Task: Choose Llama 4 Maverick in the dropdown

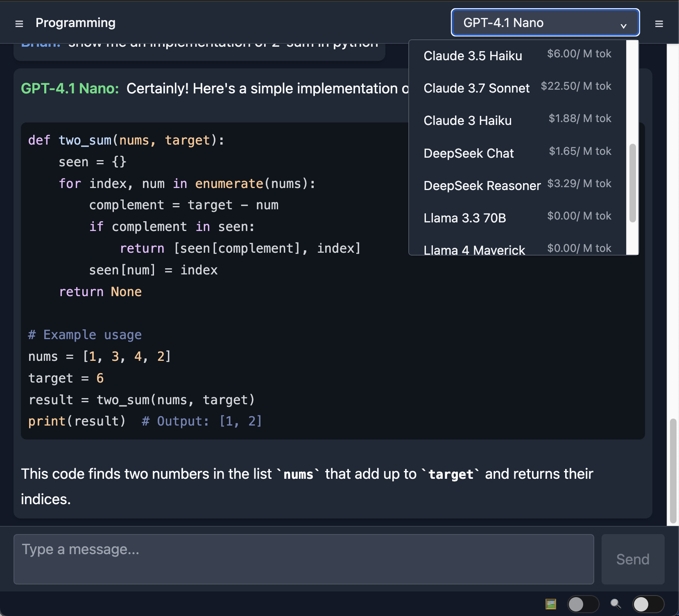Action: pyautogui.click(x=474, y=249)
